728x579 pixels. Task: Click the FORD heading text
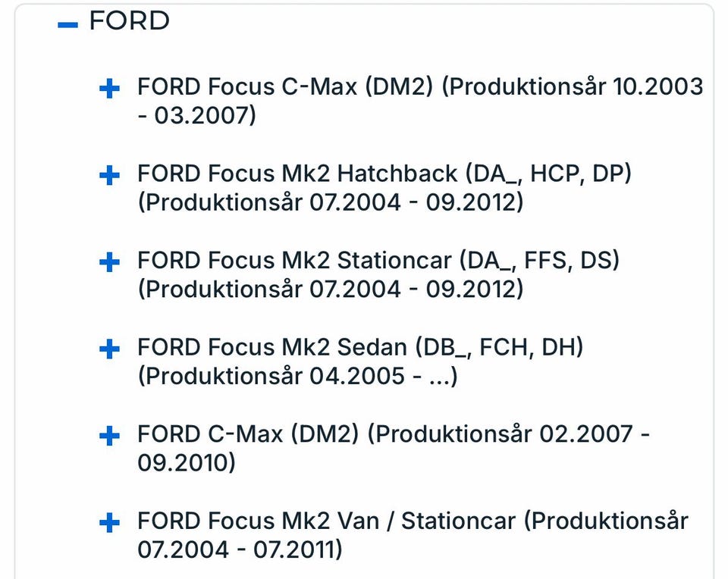click(129, 21)
